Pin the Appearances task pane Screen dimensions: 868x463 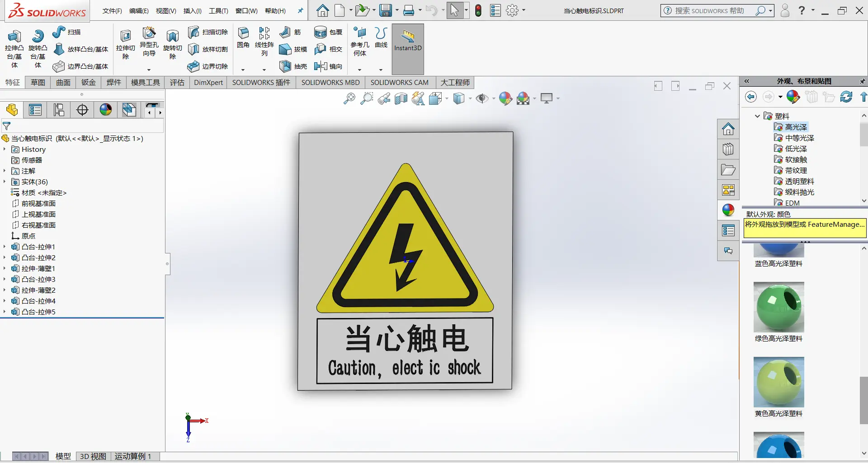862,81
